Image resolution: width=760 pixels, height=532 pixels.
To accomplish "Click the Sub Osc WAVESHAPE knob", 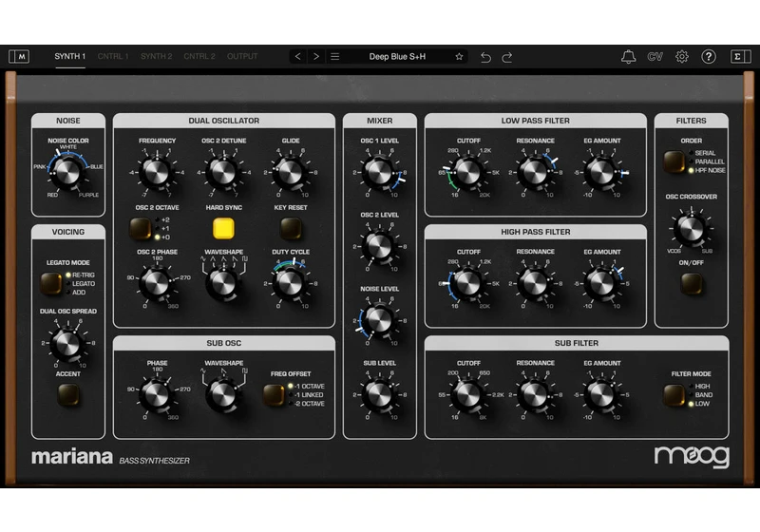I will (223, 395).
